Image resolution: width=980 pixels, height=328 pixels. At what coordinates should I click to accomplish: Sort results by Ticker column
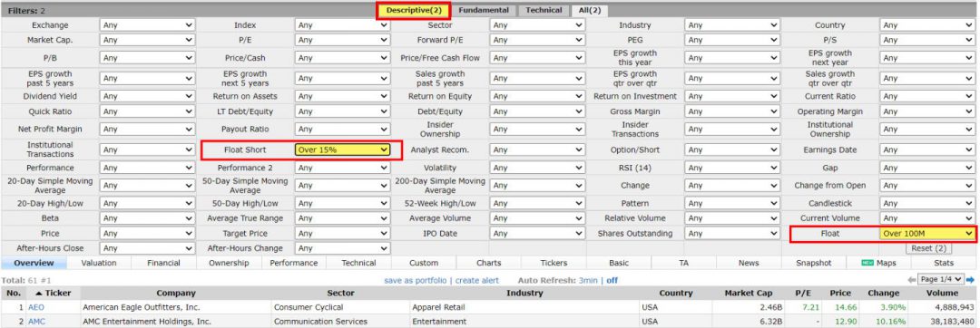coord(54,293)
